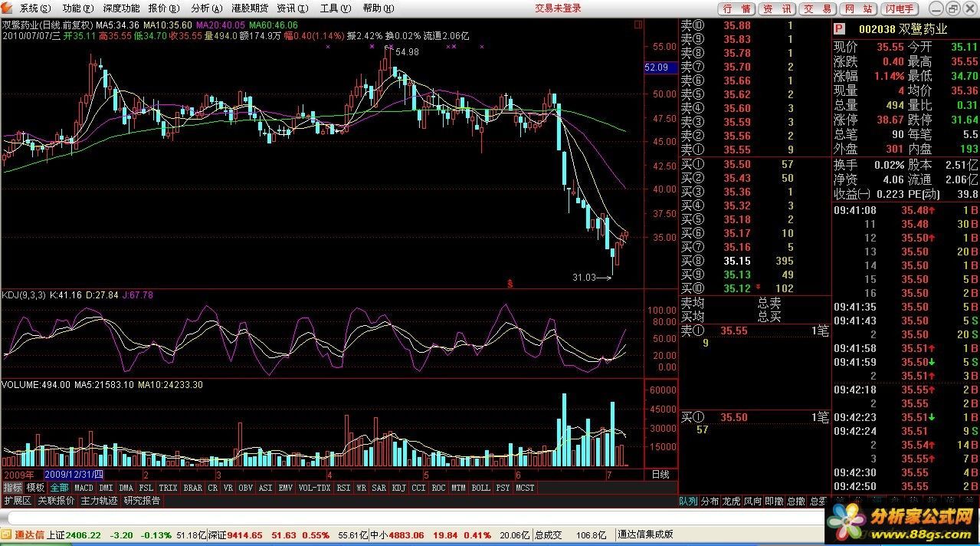Click the 日线 period label
The image size is (980, 546).
point(660,475)
